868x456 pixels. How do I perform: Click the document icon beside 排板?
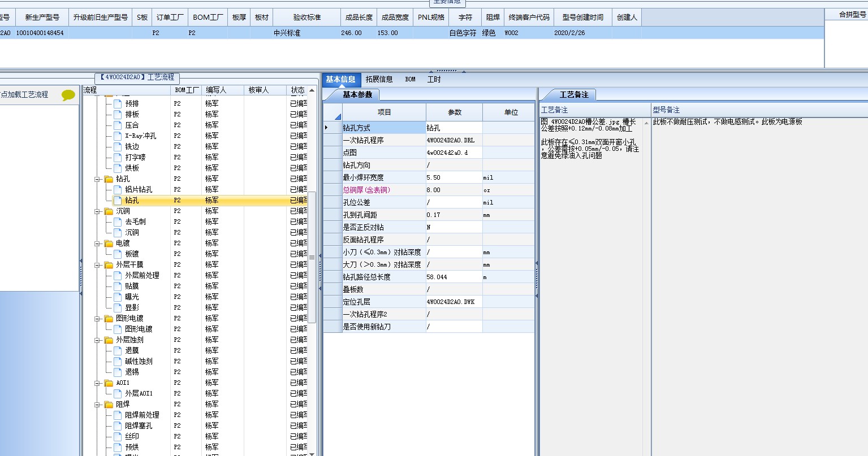[118, 115]
